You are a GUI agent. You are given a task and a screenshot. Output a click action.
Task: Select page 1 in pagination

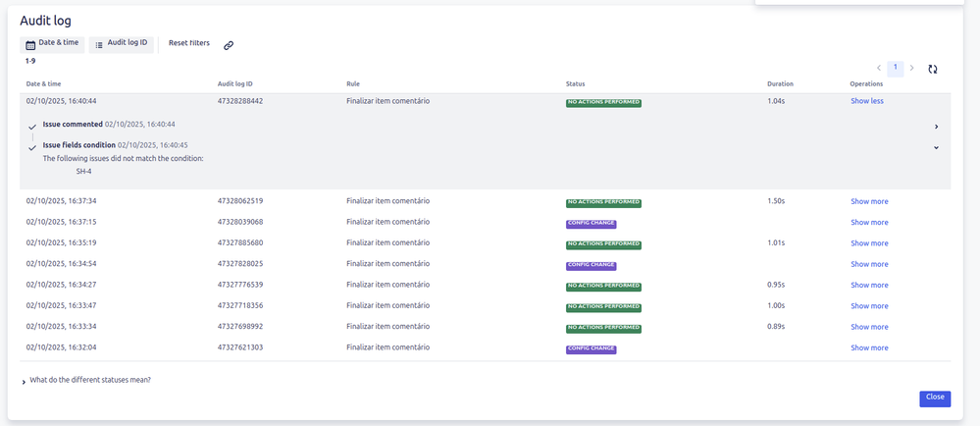click(x=896, y=68)
